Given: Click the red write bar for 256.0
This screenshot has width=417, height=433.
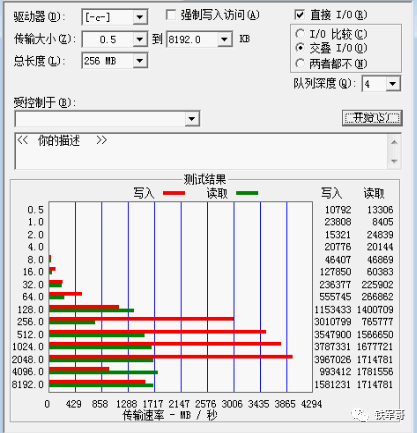Looking at the screenshot, I should tap(141, 319).
